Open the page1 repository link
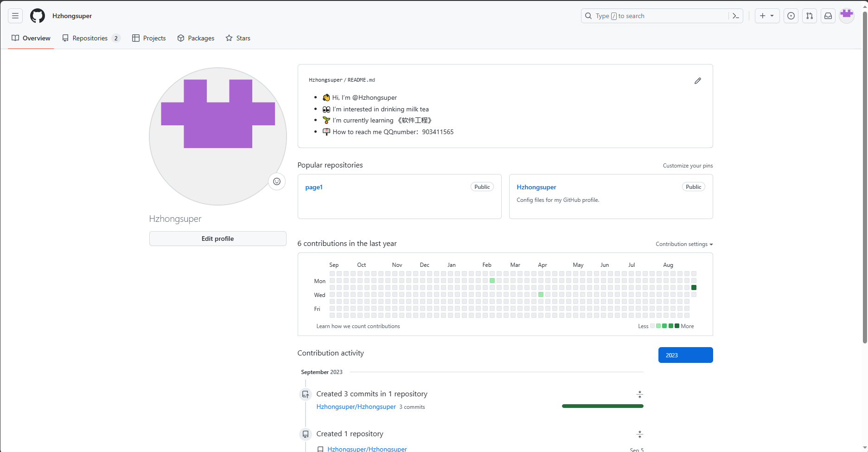Screen dimensions: 868x452 tap(314, 187)
